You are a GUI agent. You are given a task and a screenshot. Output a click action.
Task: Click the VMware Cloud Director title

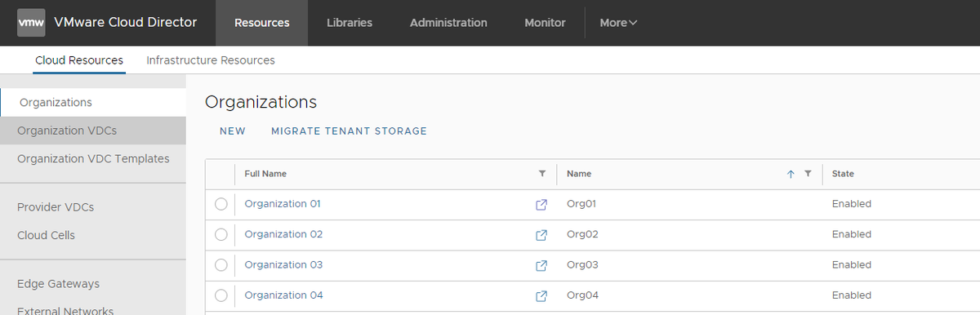125,22
